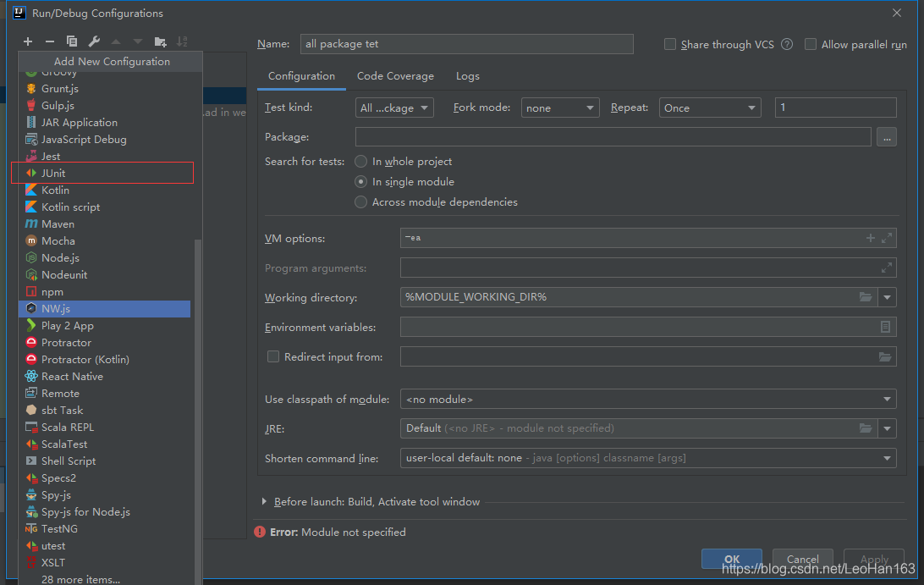Click the Sort Configurations icon

click(182, 41)
